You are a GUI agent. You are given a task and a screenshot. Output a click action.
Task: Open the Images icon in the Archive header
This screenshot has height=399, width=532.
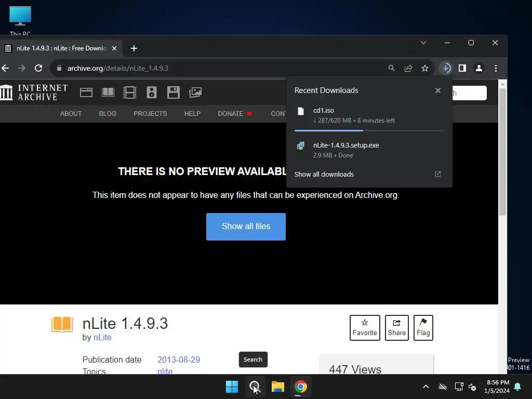pyautogui.click(x=195, y=92)
